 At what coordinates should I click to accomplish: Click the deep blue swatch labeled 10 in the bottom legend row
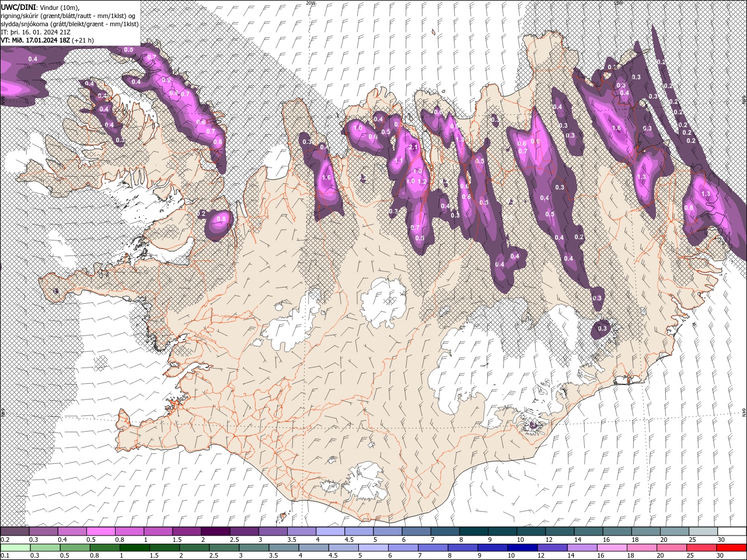522,547
